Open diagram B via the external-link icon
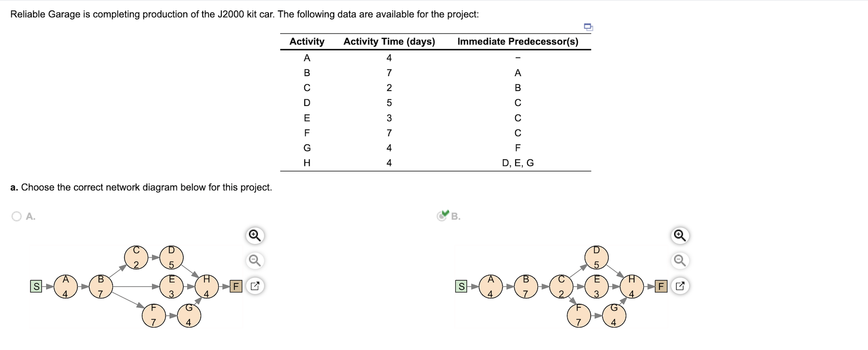This screenshot has width=868, height=350. pyautogui.click(x=680, y=286)
